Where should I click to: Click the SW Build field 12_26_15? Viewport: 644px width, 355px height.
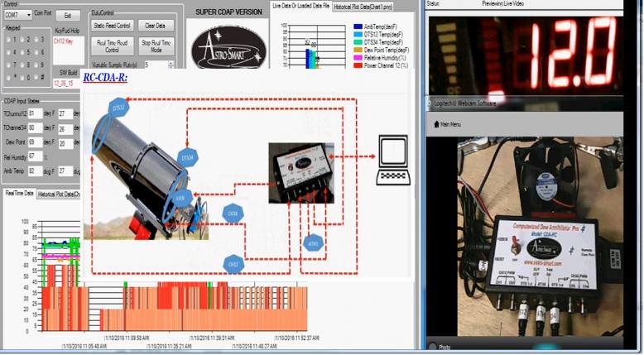point(65,84)
